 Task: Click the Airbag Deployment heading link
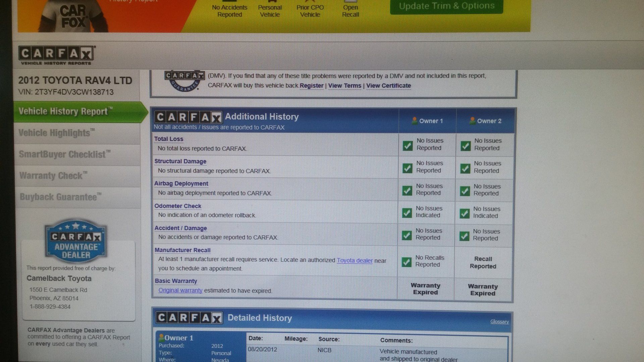pos(181,184)
